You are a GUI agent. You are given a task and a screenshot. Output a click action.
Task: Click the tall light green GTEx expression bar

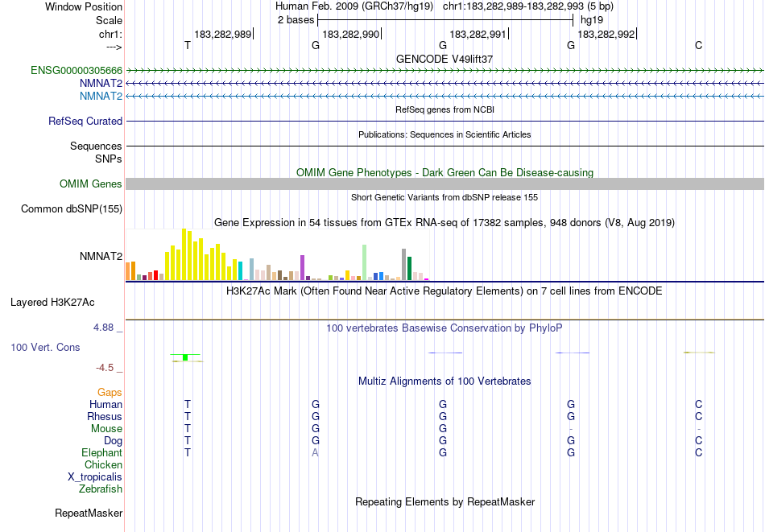(365, 262)
